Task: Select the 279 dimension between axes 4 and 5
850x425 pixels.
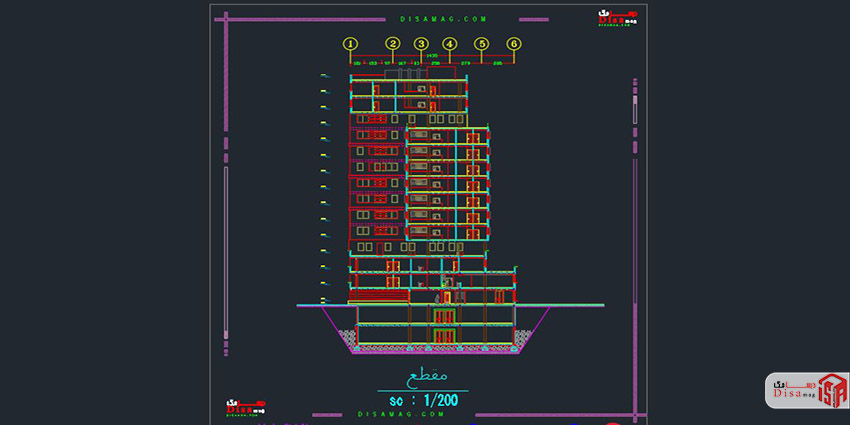Action: pos(465,64)
